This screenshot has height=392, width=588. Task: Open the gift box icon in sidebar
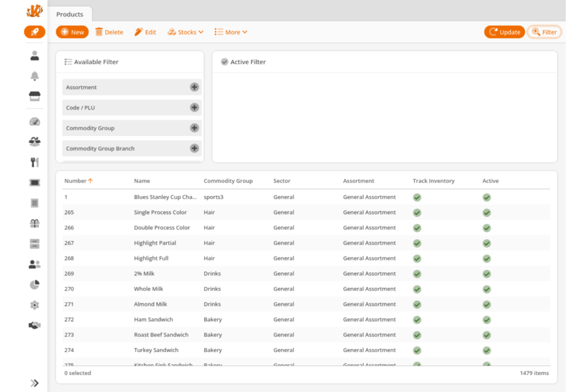35,223
